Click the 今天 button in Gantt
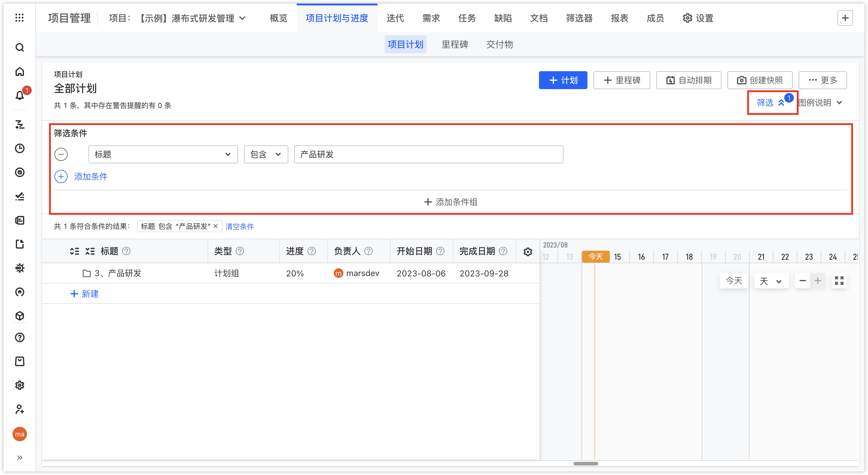 tap(734, 281)
